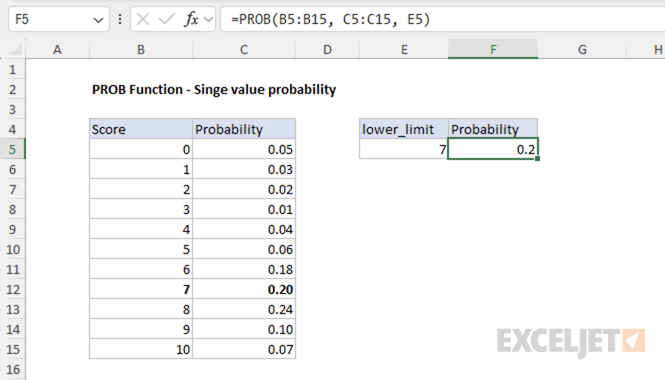This screenshot has height=380, width=665.
Task: Select column B header
Action: (141, 50)
